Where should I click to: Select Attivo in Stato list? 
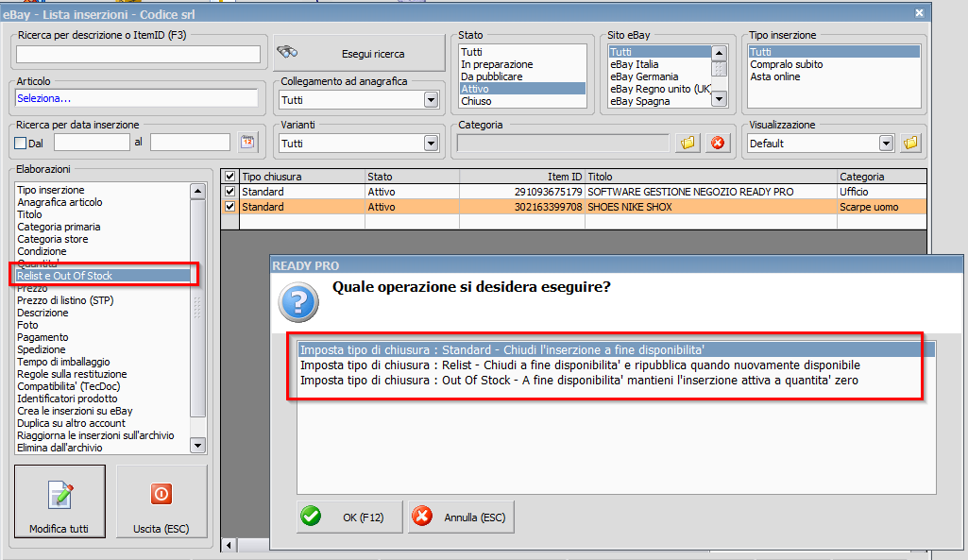click(522, 89)
